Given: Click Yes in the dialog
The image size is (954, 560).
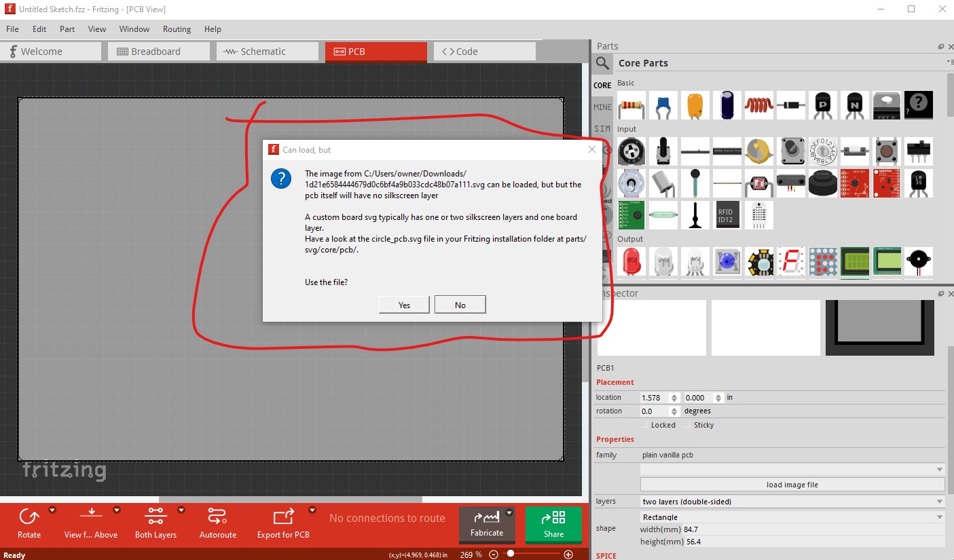Looking at the screenshot, I should [x=404, y=305].
